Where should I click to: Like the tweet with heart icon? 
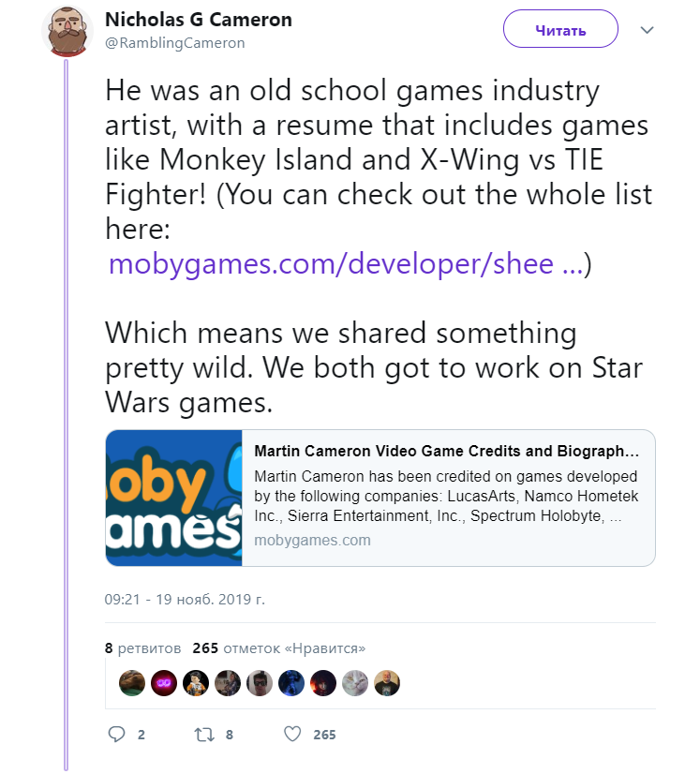pyautogui.click(x=291, y=734)
